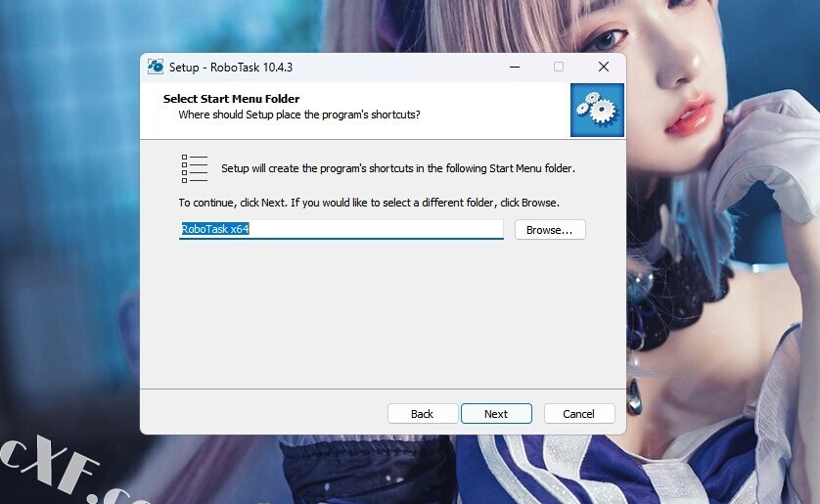Click the 'To continue, click Next' instruction text
The height and width of the screenshot is (504, 820).
click(x=369, y=203)
